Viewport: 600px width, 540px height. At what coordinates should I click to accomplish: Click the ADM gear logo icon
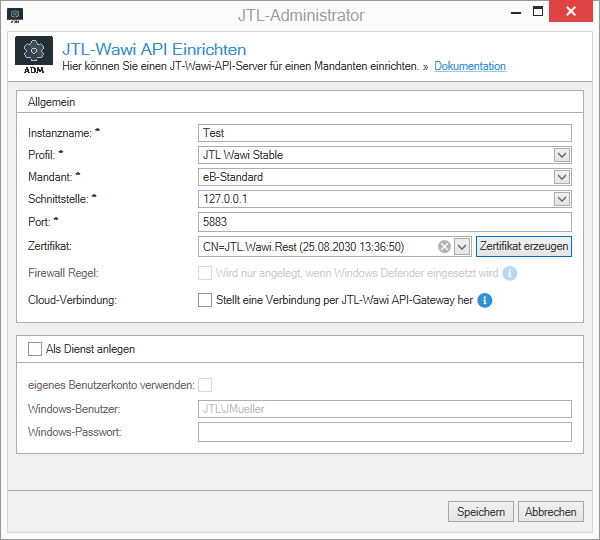pos(34,56)
